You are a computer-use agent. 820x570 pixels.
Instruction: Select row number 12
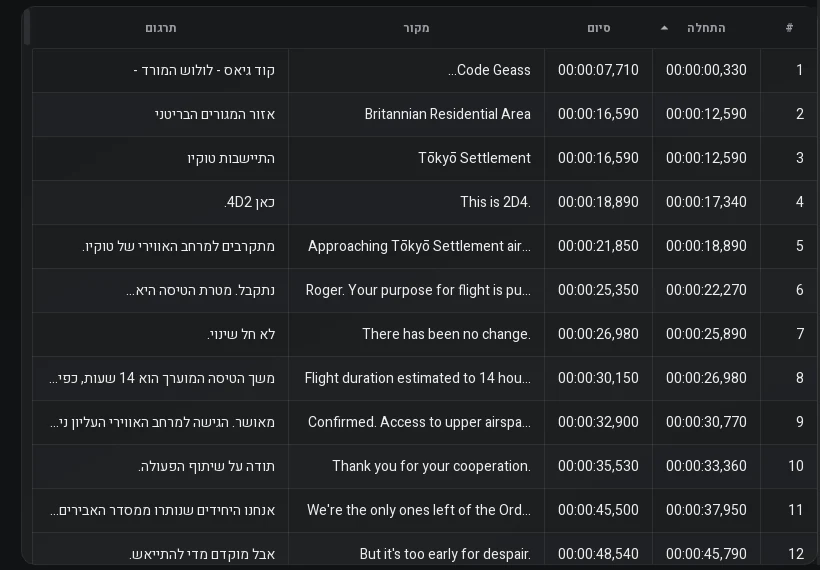coord(796,549)
